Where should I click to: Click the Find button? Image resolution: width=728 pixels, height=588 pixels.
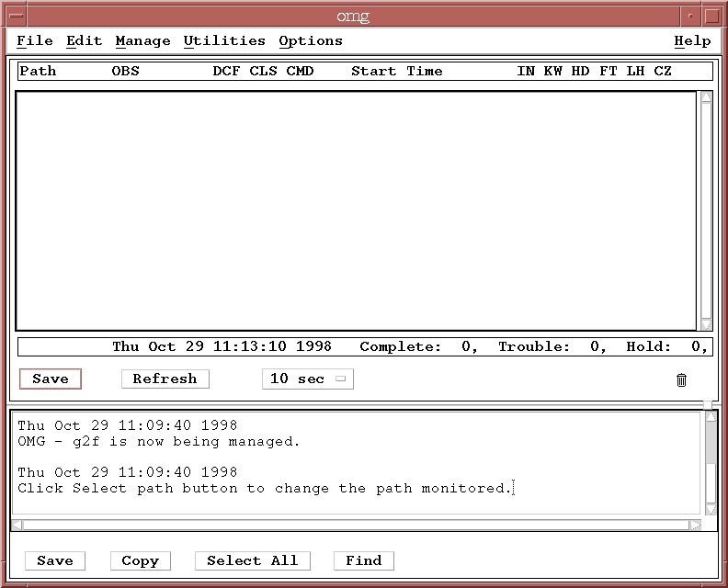tap(364, 560)
